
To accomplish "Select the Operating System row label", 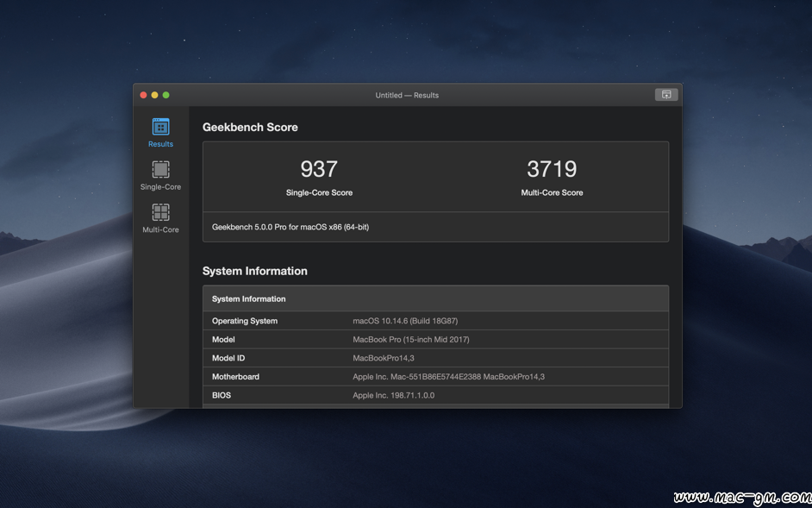I will coord(245,321).
